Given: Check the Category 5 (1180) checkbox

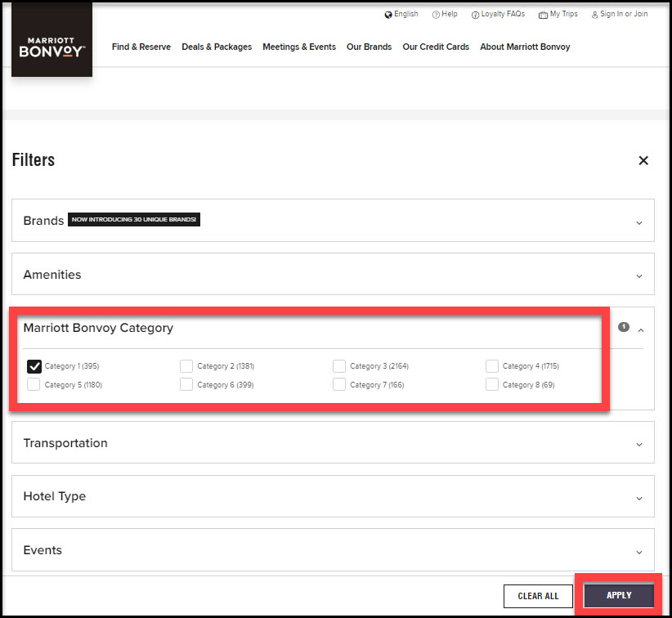Looking at the screenshot, I should [x=34, y=384].
